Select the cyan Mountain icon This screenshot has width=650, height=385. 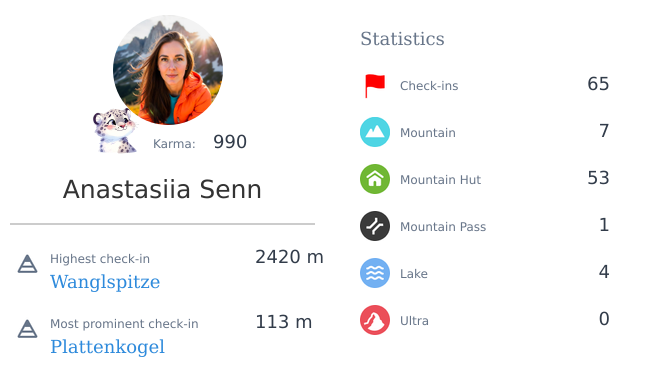coord(375,132)
